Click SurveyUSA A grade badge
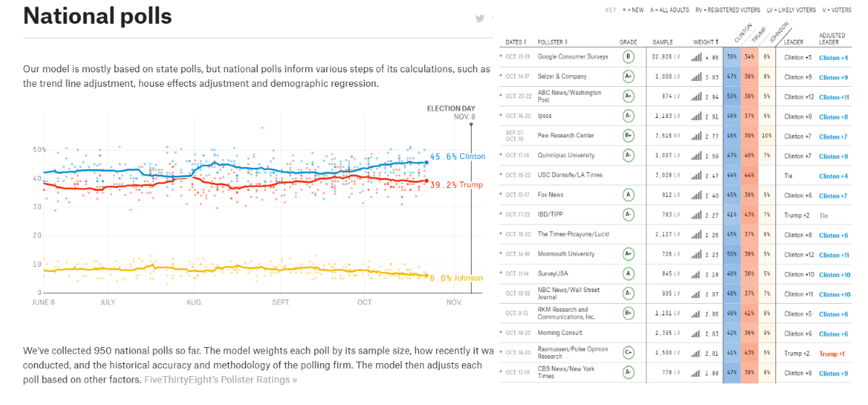 point(629,273)
